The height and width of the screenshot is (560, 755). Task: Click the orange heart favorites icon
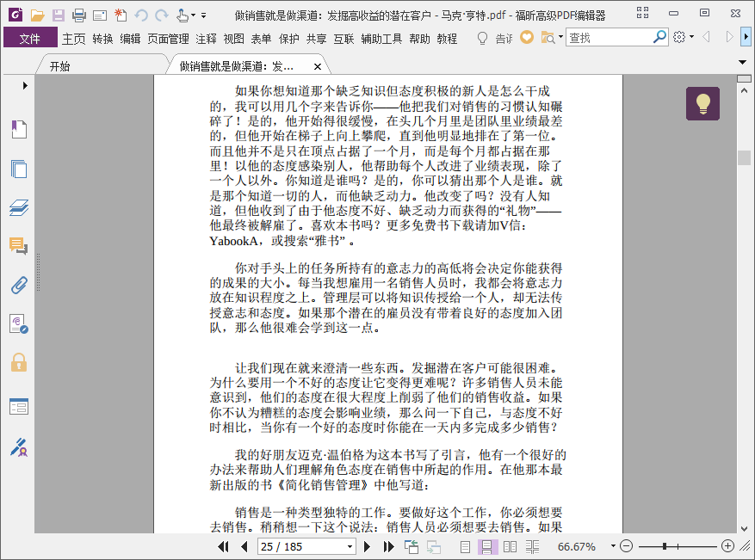(x=527, y=37)
